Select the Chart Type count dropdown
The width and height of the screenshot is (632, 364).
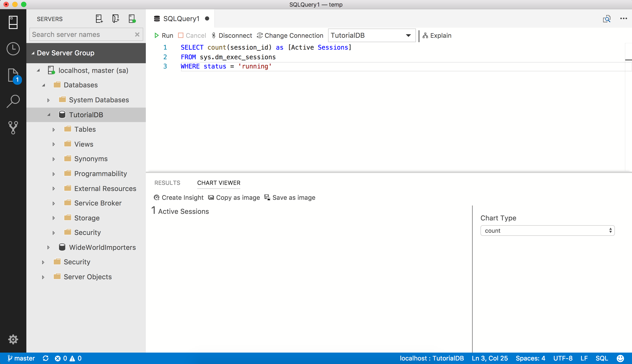pyautogui.click(x=547, y=230)
